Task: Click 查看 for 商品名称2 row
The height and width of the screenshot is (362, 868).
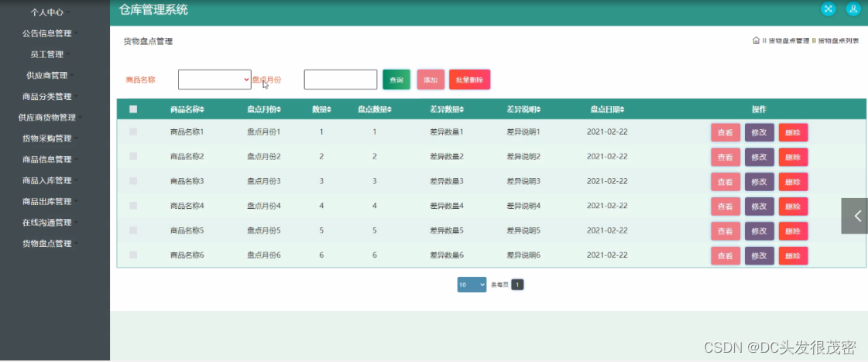Action: click(726, 157)
